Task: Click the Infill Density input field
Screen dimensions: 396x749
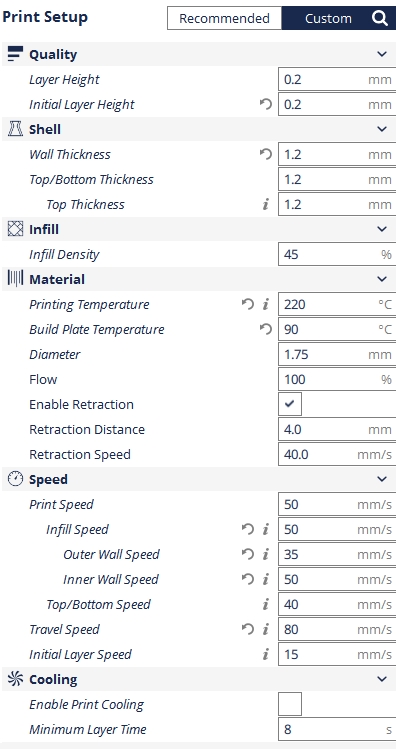Action: 337,254
